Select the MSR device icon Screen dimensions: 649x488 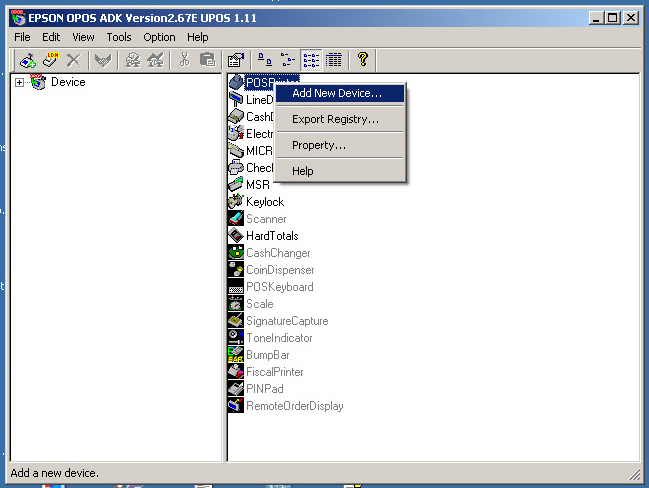pos(236,184)
